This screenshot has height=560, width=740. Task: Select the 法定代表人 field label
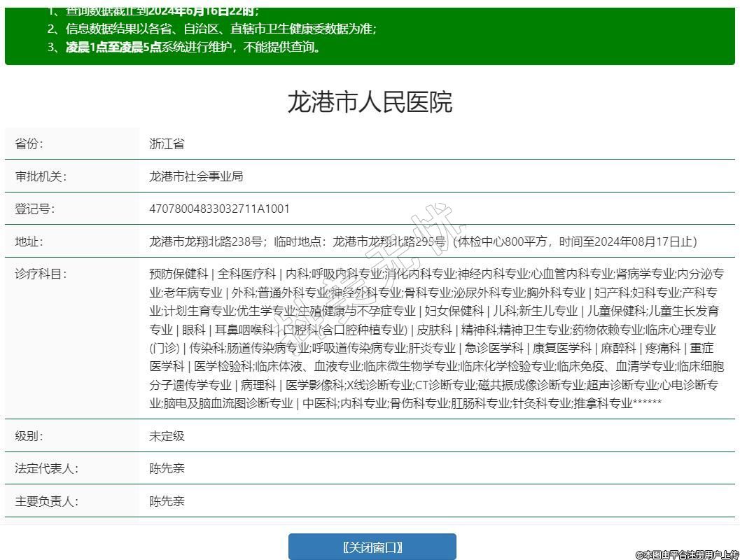(46, 468)
